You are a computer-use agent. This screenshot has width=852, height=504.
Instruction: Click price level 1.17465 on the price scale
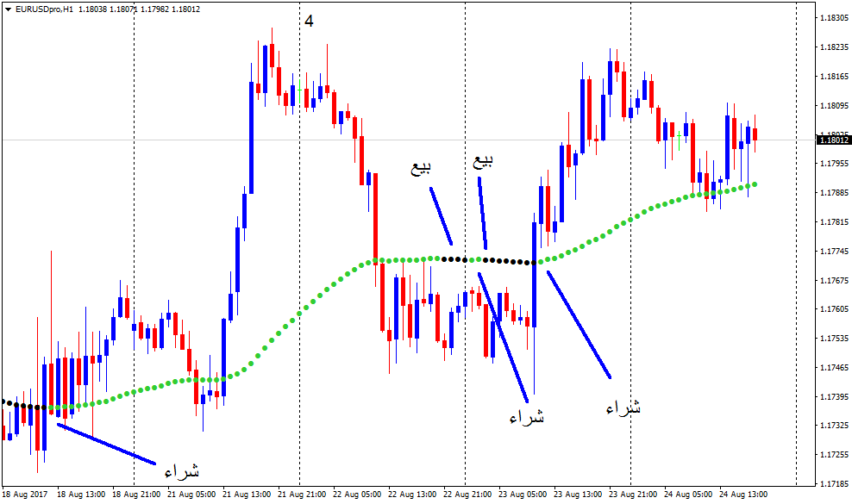(834, 368)
